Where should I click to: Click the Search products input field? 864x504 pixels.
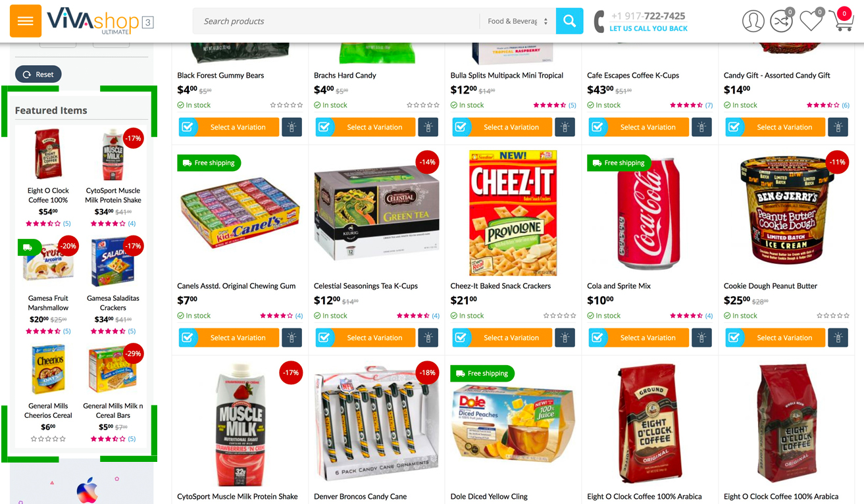pyautogui.click(x=336, y=21)
